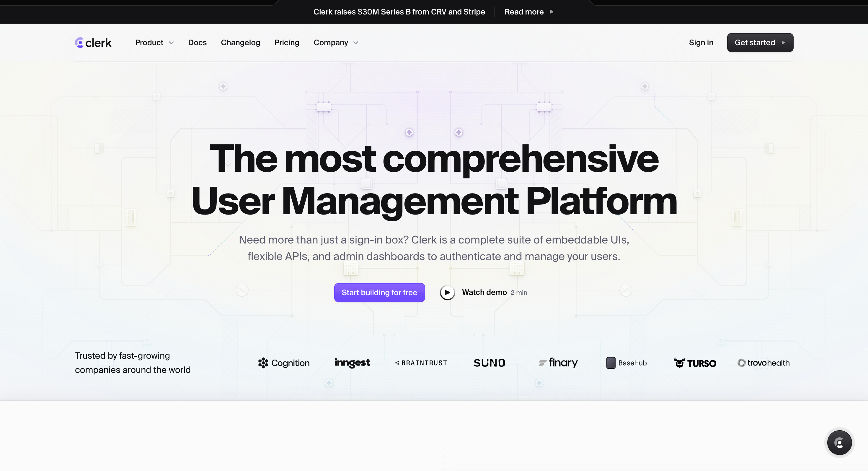Click Read more in the announcement banner
Viewport: 868px width, 471px height.
click(529, 12)
